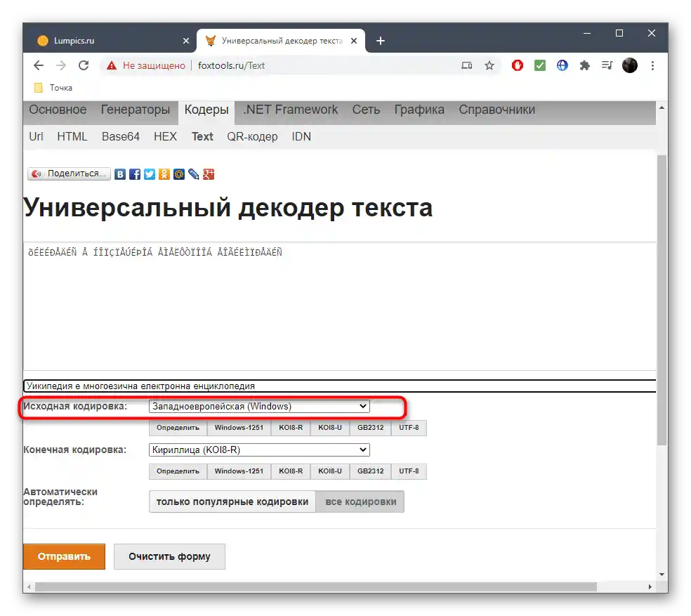Open the 'Основное' menu section
The image size is (691, 616).
[58, 110]
